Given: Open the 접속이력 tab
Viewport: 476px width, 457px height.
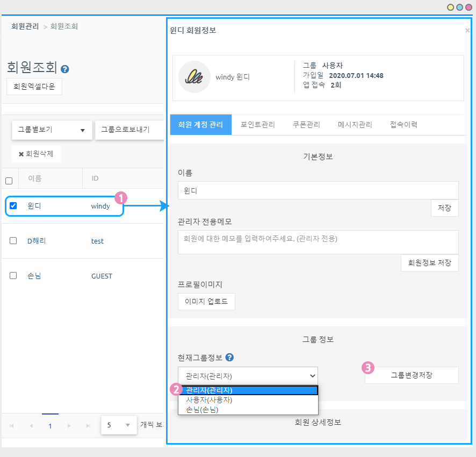Looking at the screenshot, I should pos(403,125).
